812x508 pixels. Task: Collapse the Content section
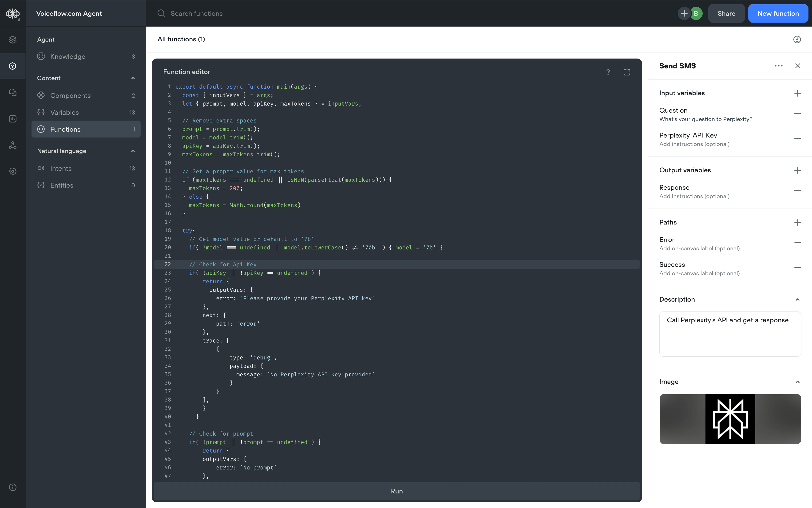point(133,78)
